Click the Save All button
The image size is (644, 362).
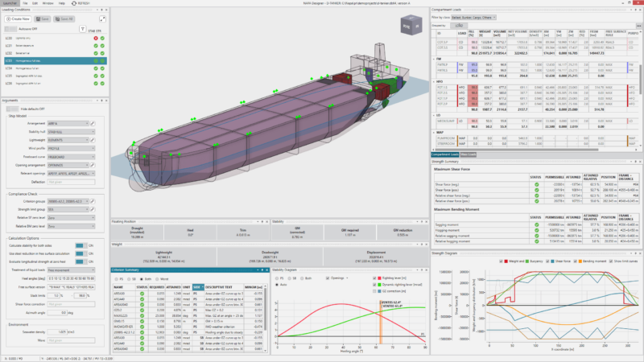(x=64, y=19)
